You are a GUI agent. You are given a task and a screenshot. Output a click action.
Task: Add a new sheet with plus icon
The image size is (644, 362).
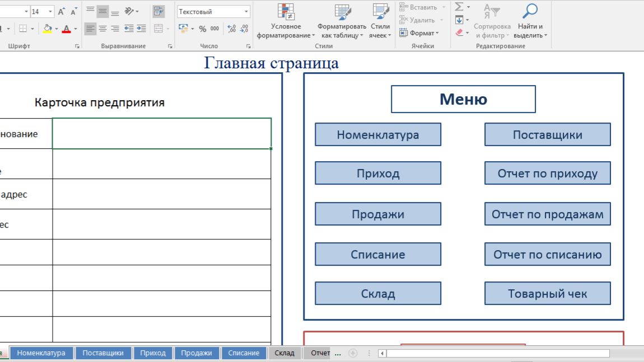pos(352,353)
